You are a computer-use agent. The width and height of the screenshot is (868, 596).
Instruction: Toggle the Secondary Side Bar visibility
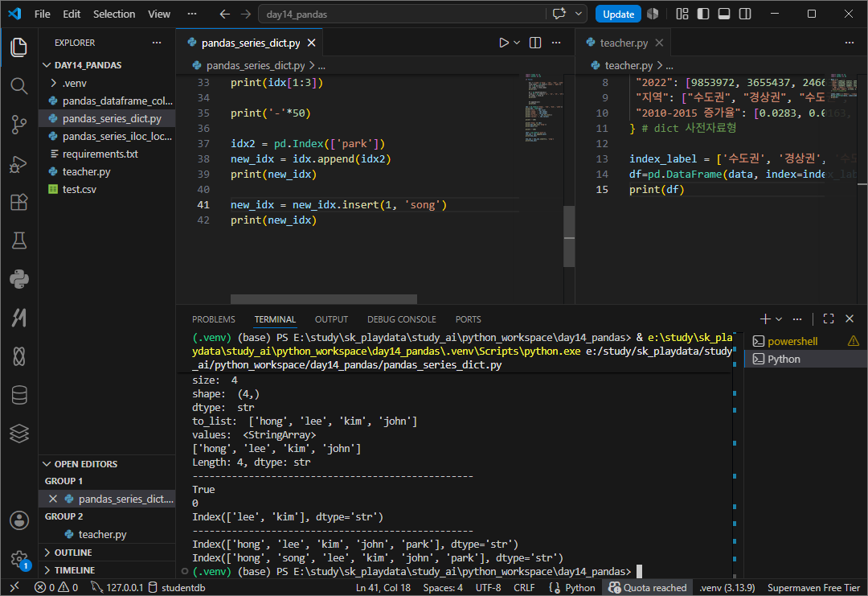(745, 14)
